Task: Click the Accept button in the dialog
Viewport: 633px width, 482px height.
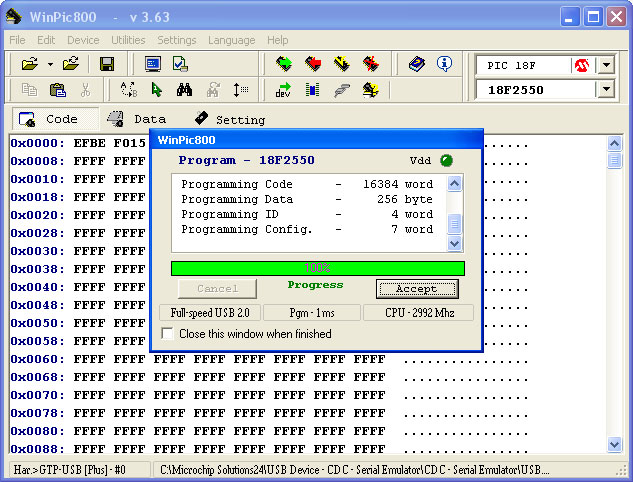Action: tap(417, 289)
